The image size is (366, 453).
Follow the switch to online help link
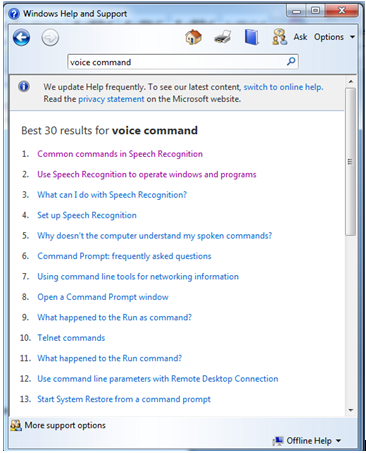pyautogui.click(x=283, y=87)
